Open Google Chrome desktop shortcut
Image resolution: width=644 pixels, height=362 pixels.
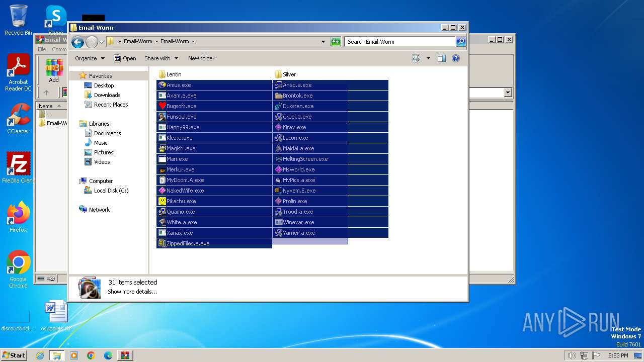(x=18, y=269)
